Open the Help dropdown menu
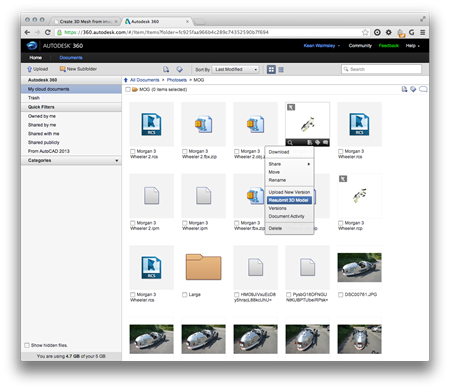Viewport: 450px width, 390px height. (x=413, y=46)
